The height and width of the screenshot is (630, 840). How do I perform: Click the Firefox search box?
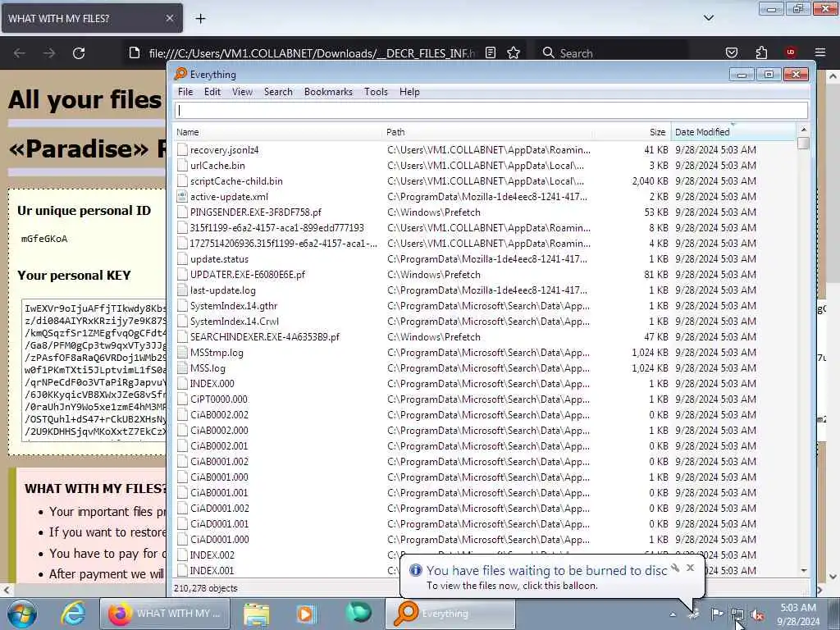tap(610, 53)
